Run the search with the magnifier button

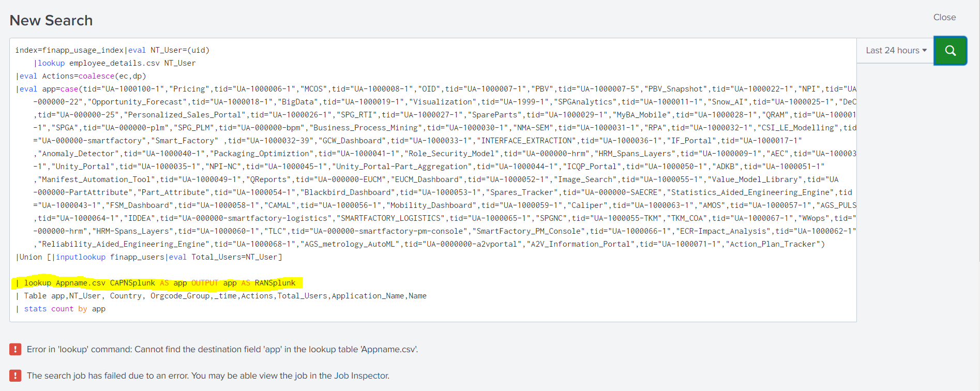pyautogui.click(x=950, y=51)
